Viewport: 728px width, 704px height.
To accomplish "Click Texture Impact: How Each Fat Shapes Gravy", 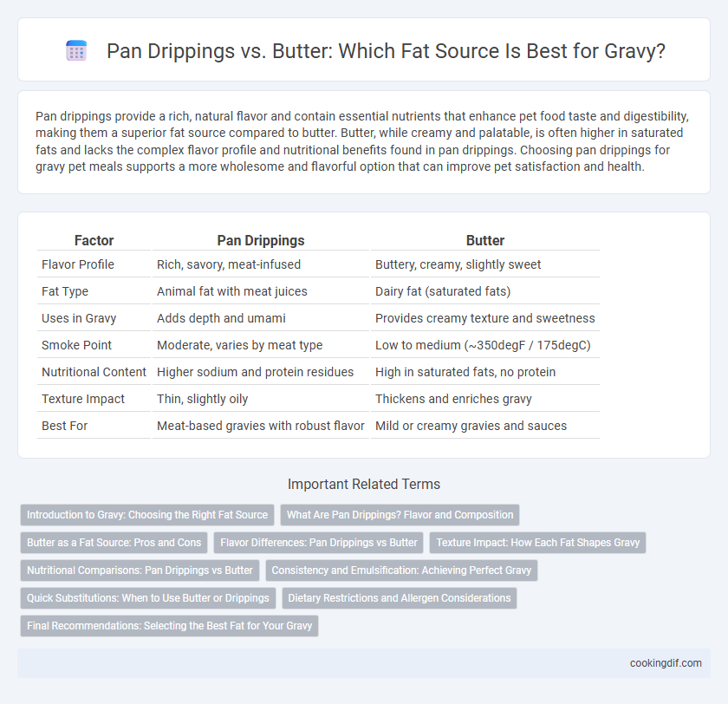I will pos(537,543).
